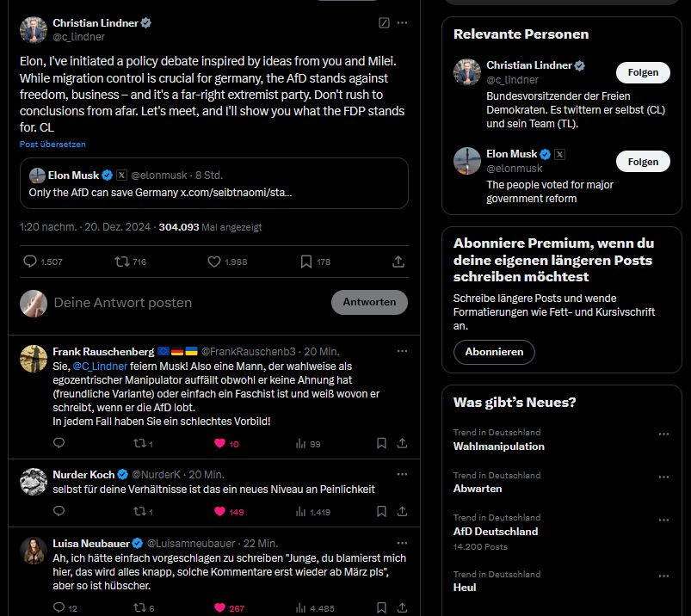Open more options on Nurder Koch's reply

coord(402,473)
